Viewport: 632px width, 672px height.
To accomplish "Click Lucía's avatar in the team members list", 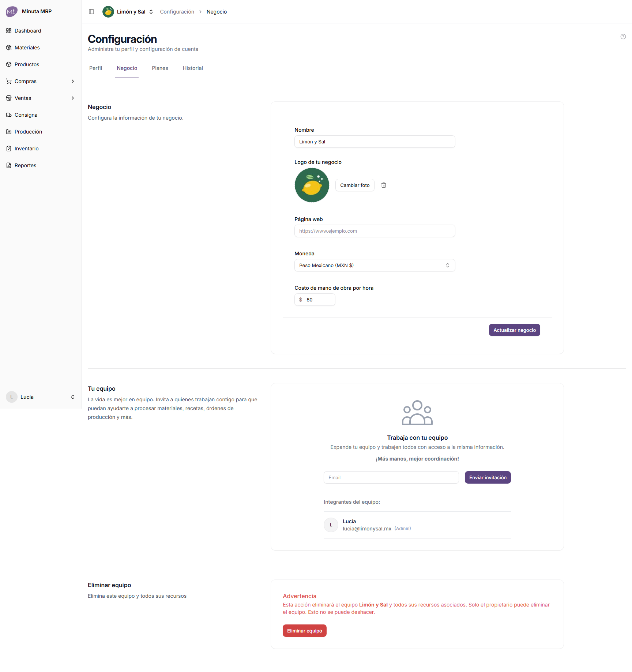I will [x=331, y=525].
